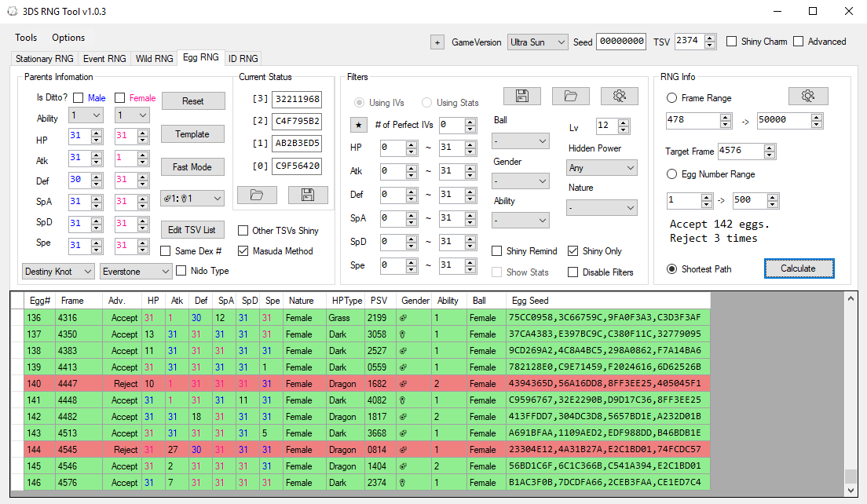The image size is (867, 504).
Task: Click the Target Frame input field
Action: pos(747,151)
